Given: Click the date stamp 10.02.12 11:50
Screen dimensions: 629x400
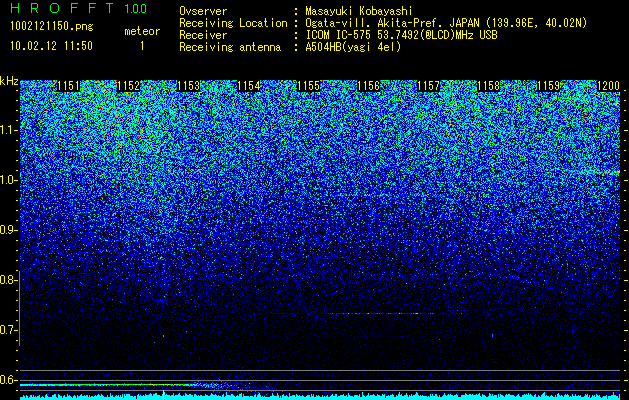Looking at the screenshot, I should tap(51, 45).
